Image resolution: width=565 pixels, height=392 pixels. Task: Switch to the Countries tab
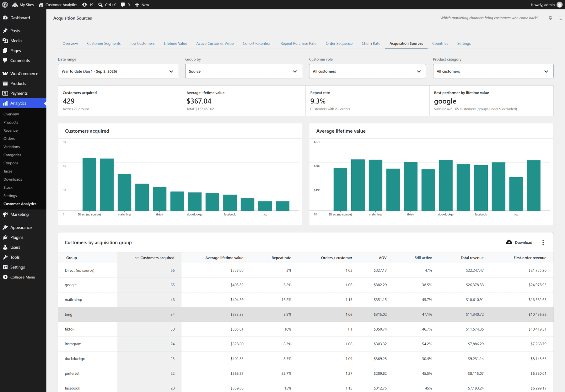pyautogui.click(x=440, y=43)
